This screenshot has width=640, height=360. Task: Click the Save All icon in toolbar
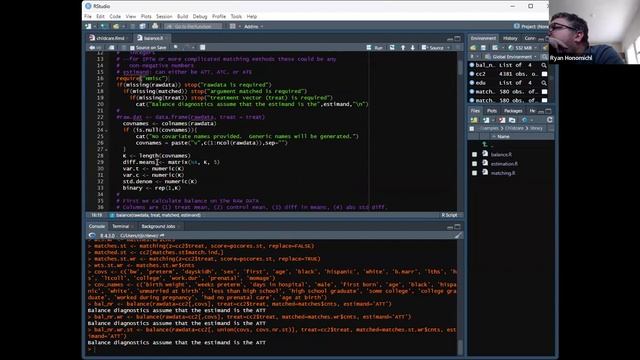point(142,26)
